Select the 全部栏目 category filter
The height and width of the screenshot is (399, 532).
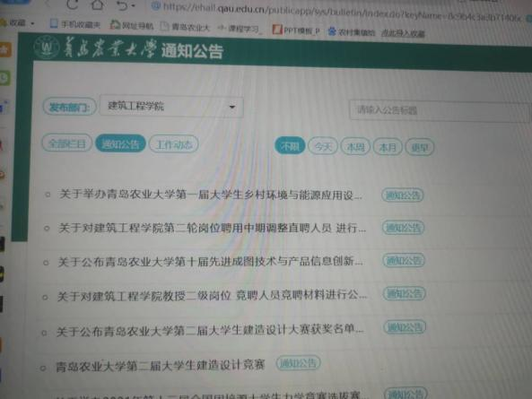pos(67,143)
